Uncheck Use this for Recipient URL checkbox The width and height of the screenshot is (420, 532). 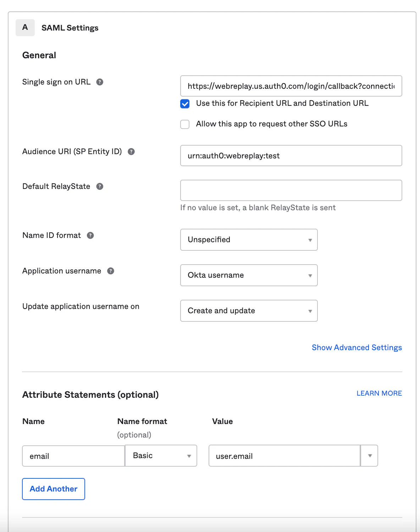click(x=185, y=104)
